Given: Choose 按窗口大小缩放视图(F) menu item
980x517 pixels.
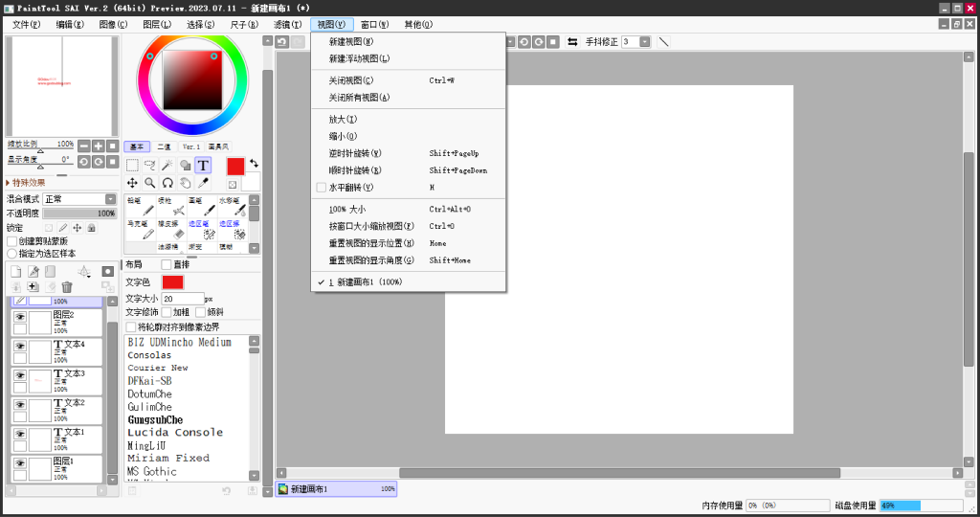Looking at the screenshot, I should [x=408, y=226].
